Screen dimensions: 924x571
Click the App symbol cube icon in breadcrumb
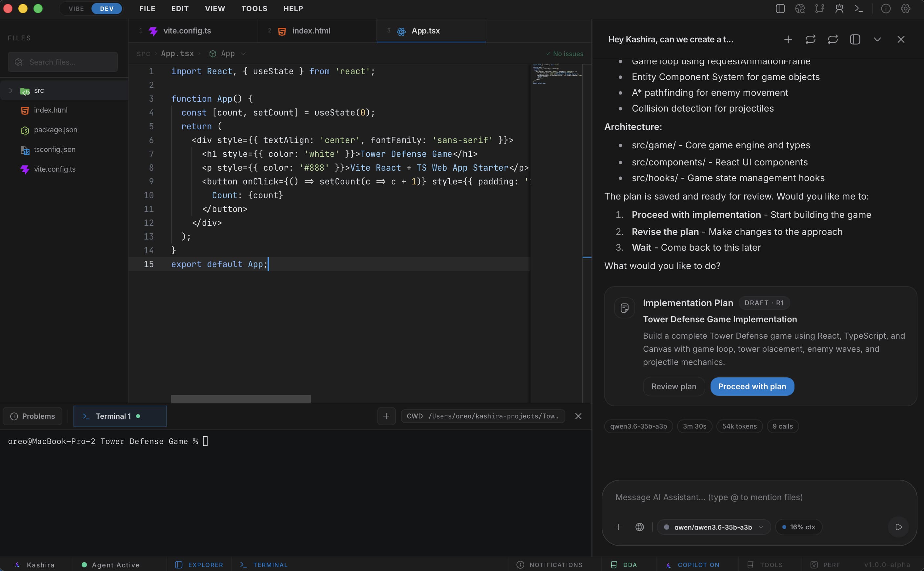click(x=213, y=53)
